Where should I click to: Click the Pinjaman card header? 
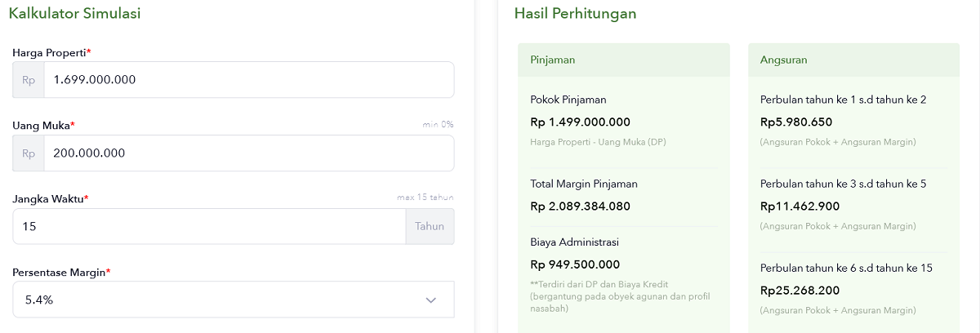coord(624,60)
